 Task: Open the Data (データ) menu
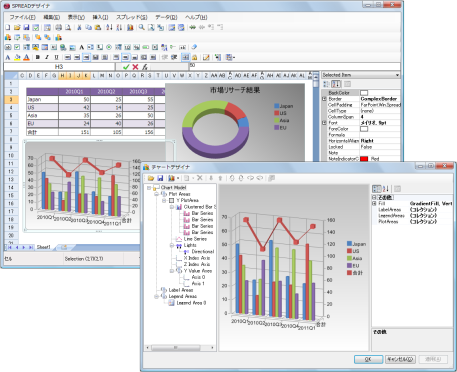click(166, 17)
